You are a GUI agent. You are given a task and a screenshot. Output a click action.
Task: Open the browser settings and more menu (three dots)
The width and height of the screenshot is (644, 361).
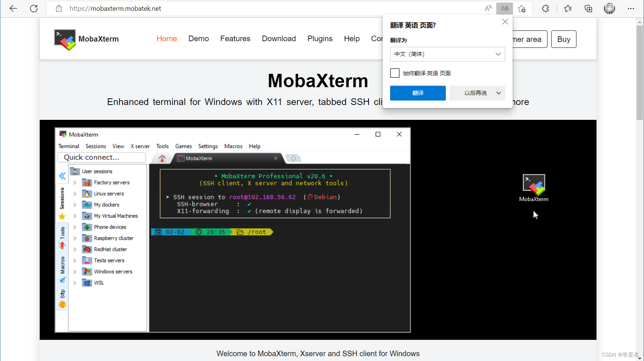point(631,9)
